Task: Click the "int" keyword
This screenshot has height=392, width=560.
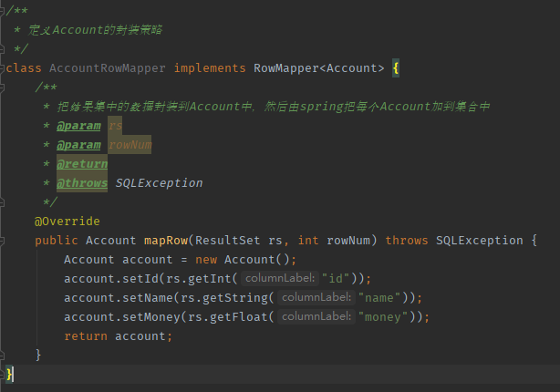Action: (x=308, y=241)
